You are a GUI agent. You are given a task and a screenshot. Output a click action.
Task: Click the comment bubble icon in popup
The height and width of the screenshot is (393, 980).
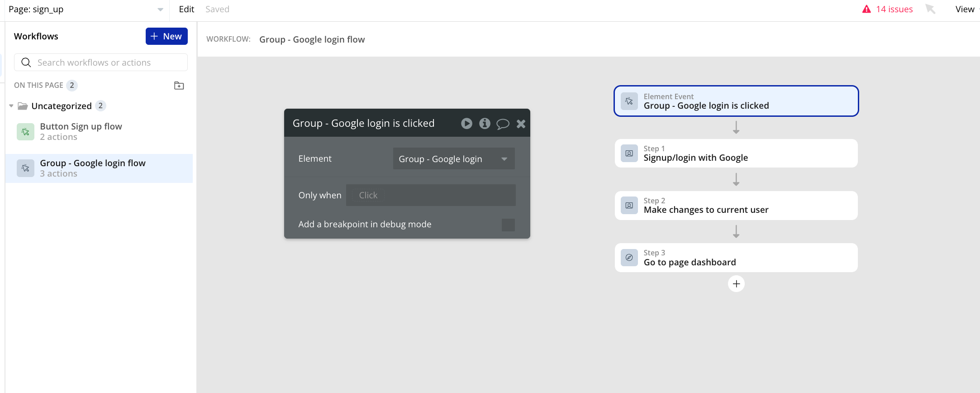pyautogui.click(x=503, y=124)
